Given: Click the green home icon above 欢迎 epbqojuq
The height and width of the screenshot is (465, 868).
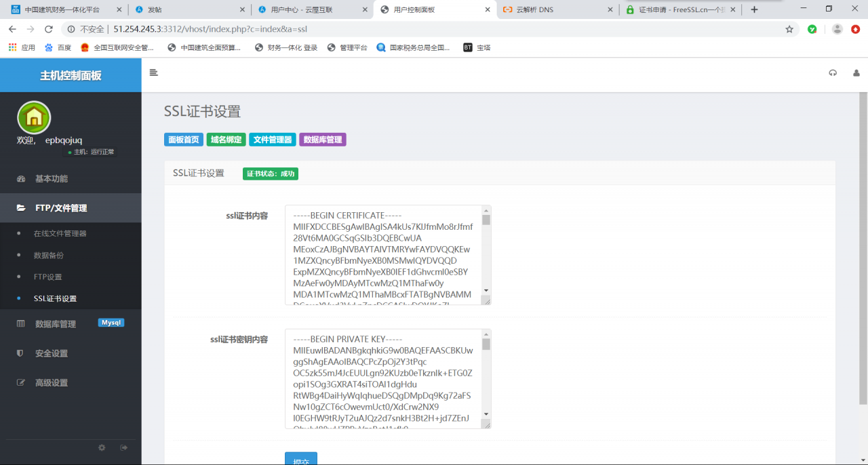Looking at the screenshot, I should 33,117.
